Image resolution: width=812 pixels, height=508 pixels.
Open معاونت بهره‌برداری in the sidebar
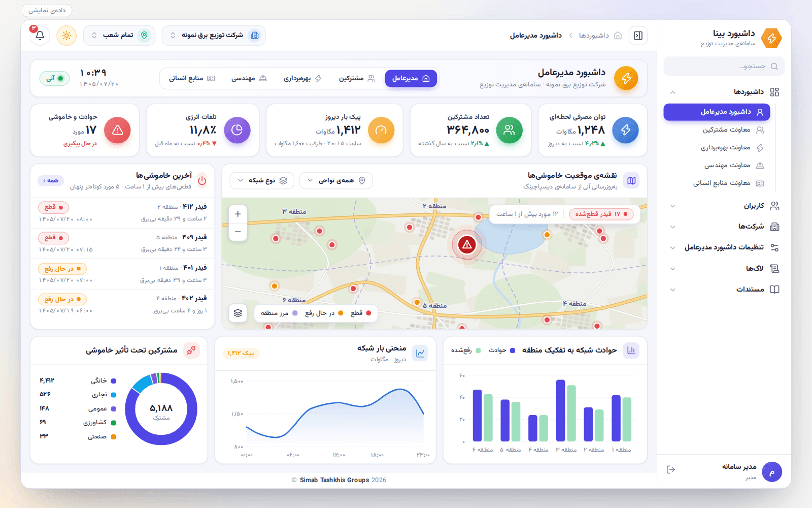[x=717, y=147]
